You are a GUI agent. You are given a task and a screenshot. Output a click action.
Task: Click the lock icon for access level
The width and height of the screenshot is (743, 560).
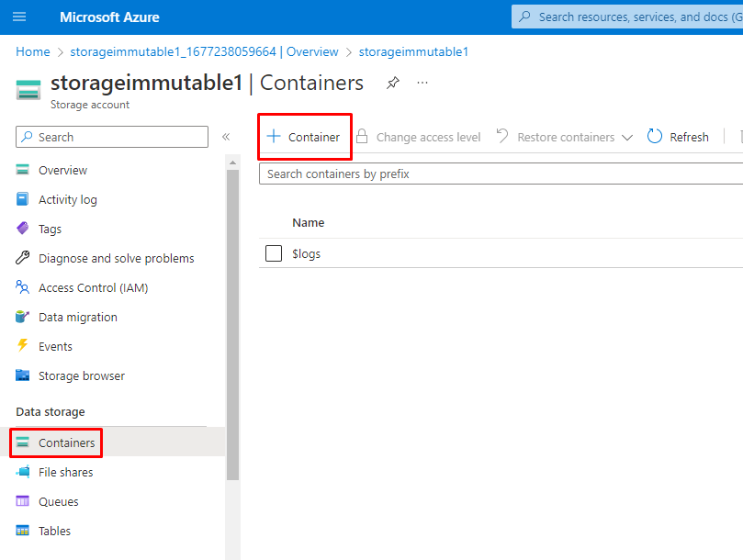[362, 137]
